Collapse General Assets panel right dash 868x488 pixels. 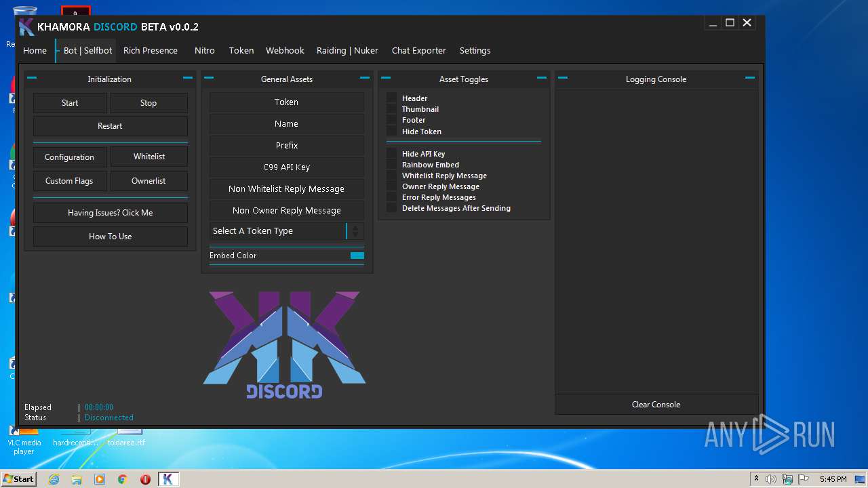(365, 78)
